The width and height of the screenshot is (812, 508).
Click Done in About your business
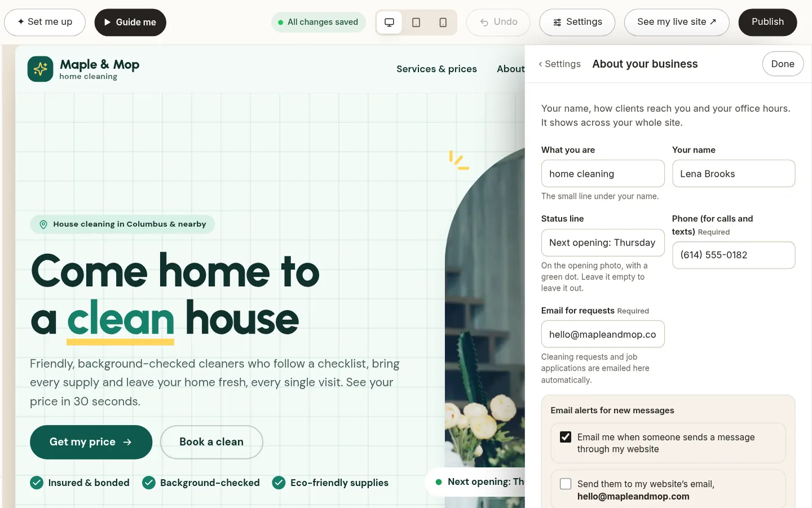pos(783,64)
